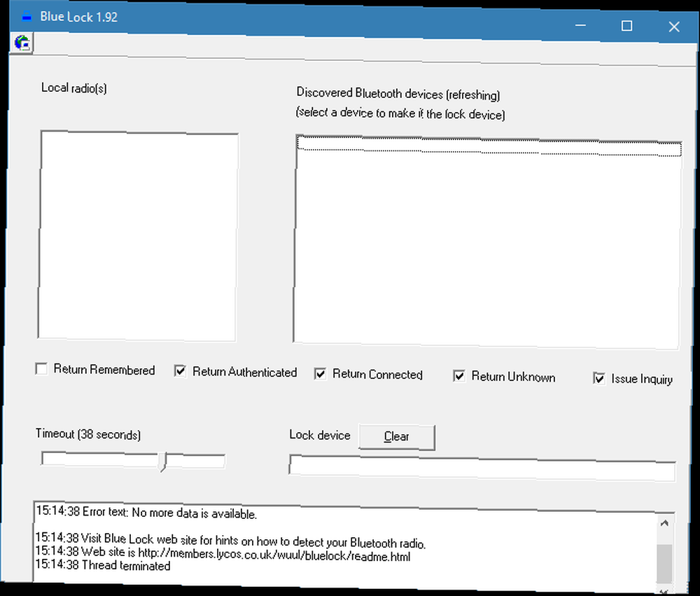
Task: Click the 'Local radio(s)' label
Action: [x=74, y=88]
